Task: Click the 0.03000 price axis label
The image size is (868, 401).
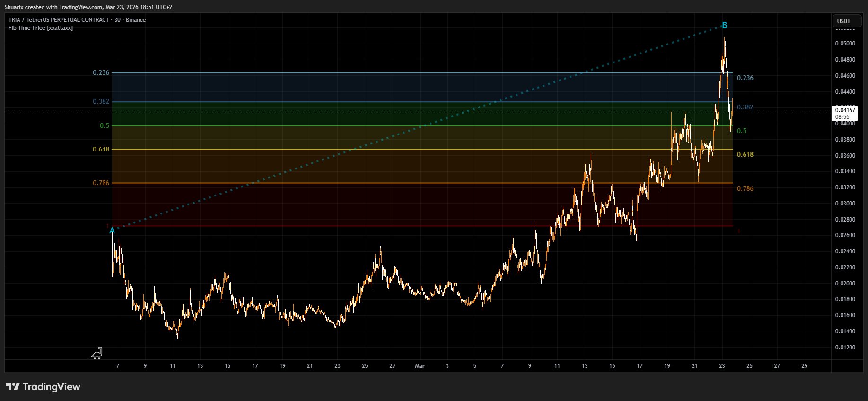Action: click(x=845, y=204)
